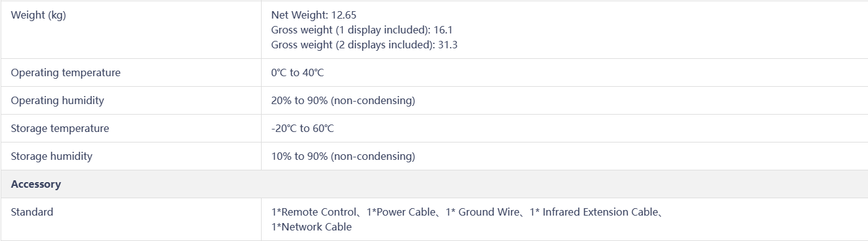This screenshot has height=241, width=868.
Task: Click Gross weight (1 display included) line
Action: pyautogui.click(x=364, y=30)
